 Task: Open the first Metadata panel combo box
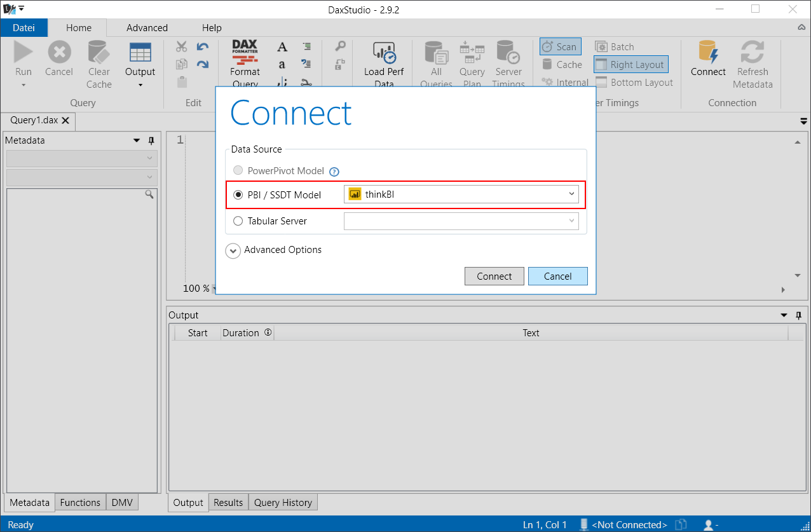[81, 158]
